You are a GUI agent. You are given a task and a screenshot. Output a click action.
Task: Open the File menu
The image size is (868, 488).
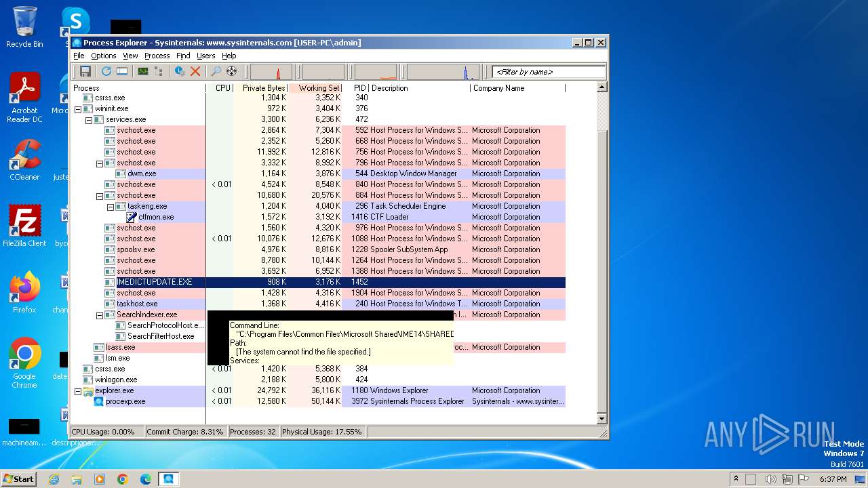pos(79,56)
